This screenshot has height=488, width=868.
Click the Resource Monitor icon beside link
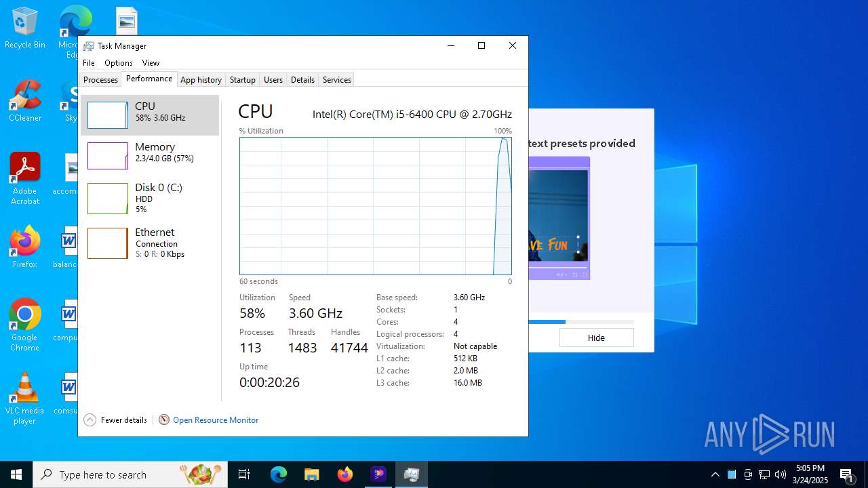click(x=164, y=420)
